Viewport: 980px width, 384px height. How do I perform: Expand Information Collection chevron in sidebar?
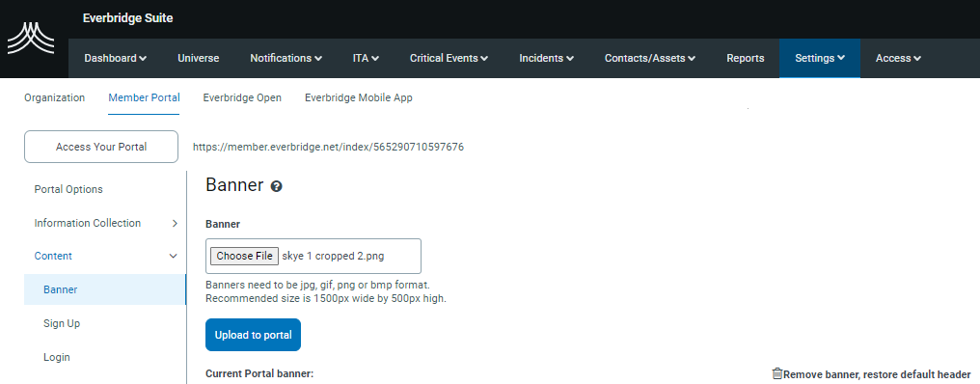point(175,223)
